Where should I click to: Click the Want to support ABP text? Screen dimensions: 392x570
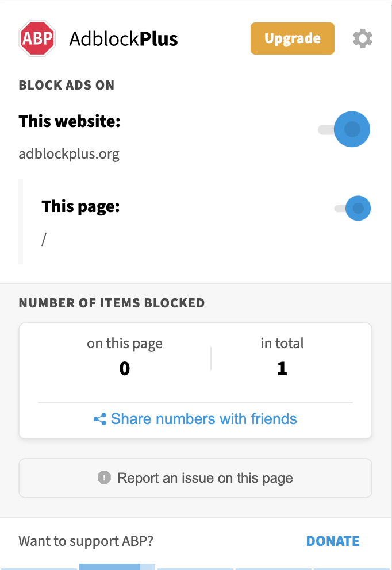[85, 541]
